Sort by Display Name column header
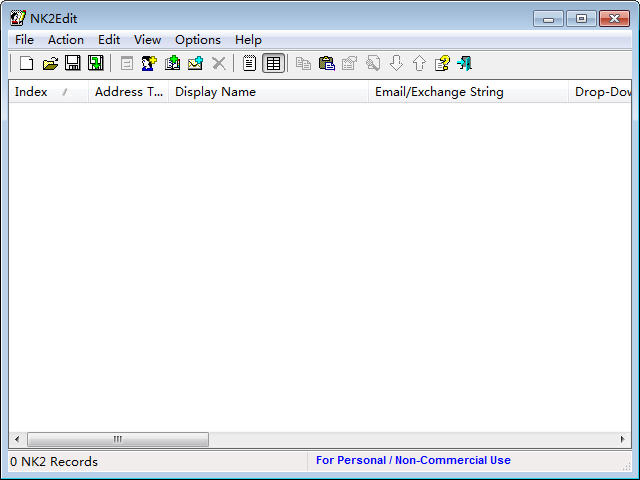The width and height of the screenshot is (640, 480). click(x=268, y=92)
